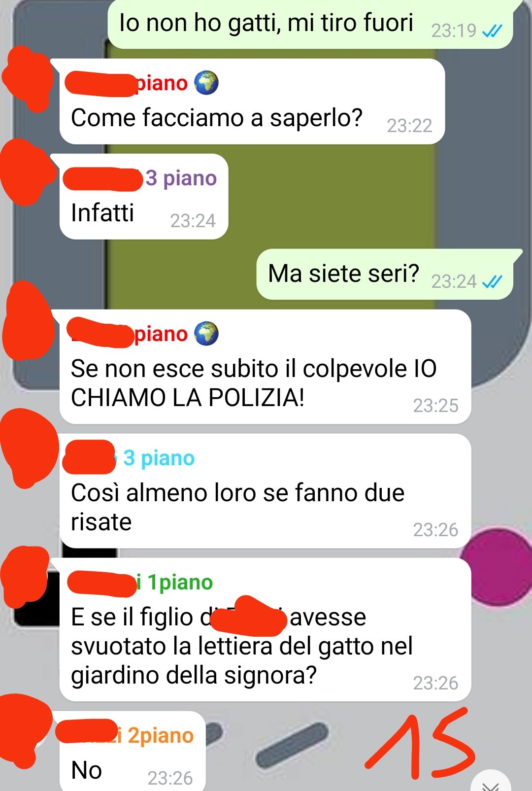
Task: Select the 'Ma siete seri?' message bubble
Action: pyautogui.click(x=385, y=275)
